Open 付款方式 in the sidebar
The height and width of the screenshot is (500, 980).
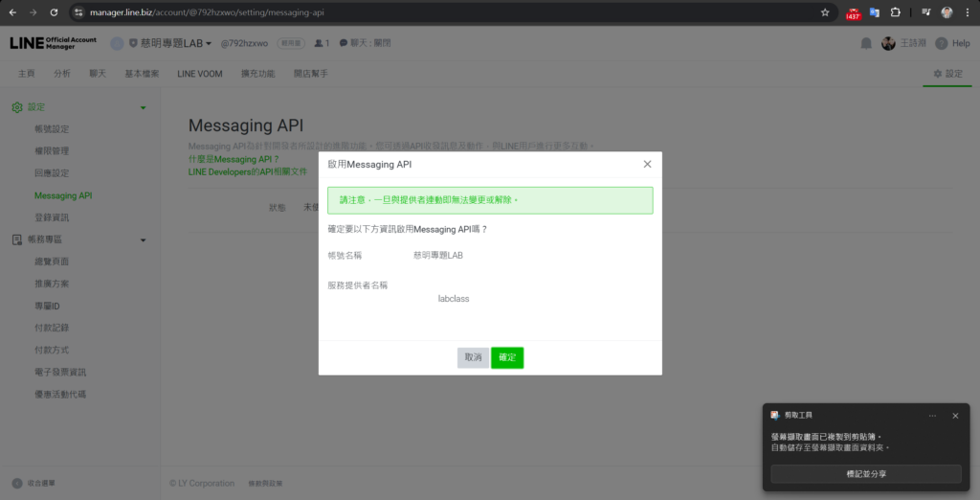point(52,350)
